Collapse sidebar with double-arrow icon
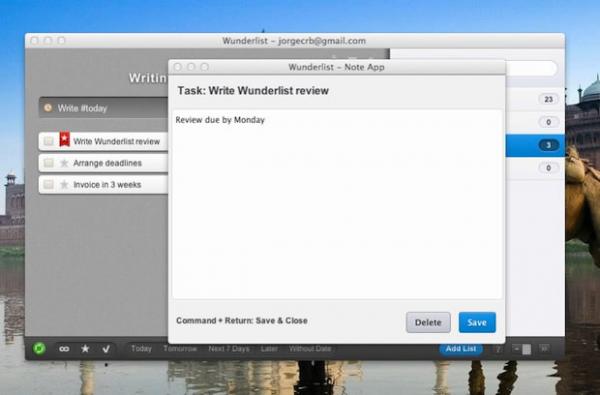Viewport: 600px width, 395px height. tap(545, 348)
